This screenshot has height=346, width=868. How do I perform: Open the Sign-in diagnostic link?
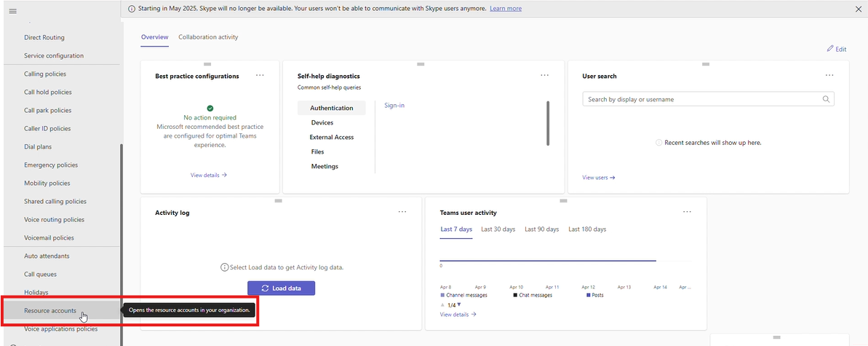(394, 106)
